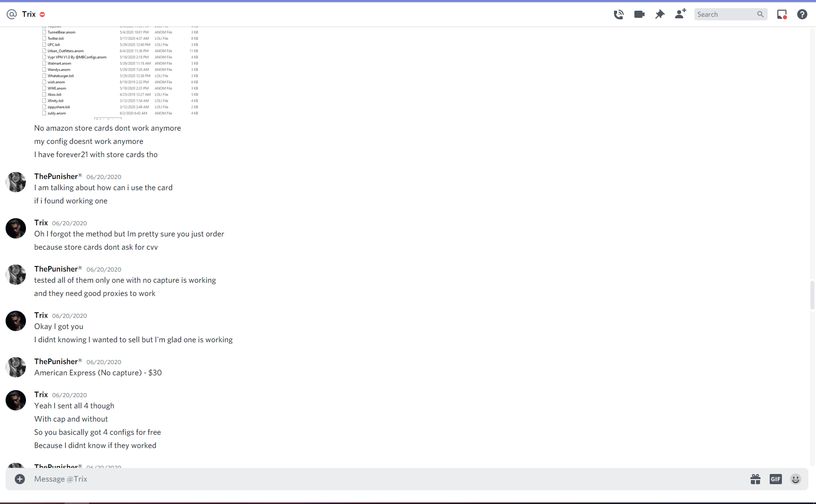Click Trix avatar beside 'Okay I got you'
Viewport: 816px width, 504px height.
16,321
